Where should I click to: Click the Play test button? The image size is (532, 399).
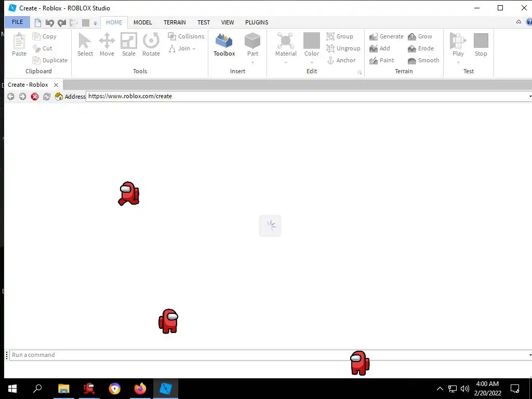458,41
